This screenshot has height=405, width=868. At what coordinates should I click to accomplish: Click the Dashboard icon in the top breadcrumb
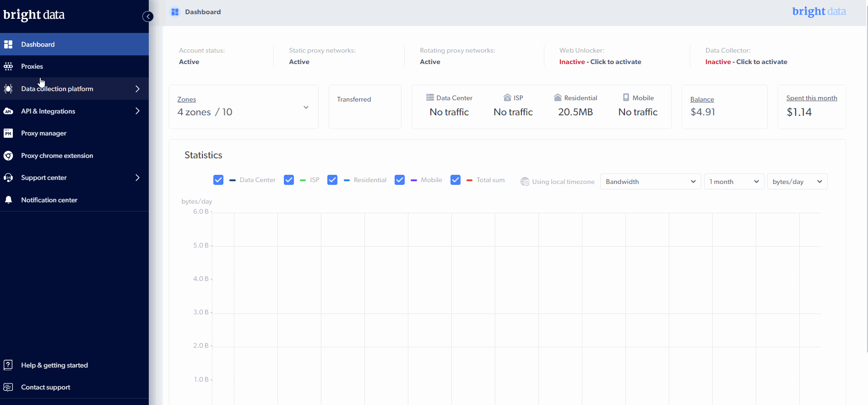175,12
